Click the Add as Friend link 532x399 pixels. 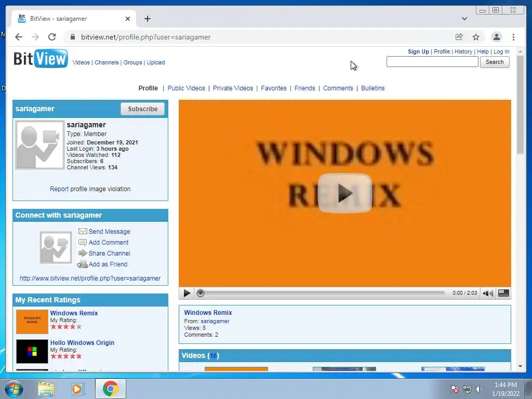pos(108,264)
